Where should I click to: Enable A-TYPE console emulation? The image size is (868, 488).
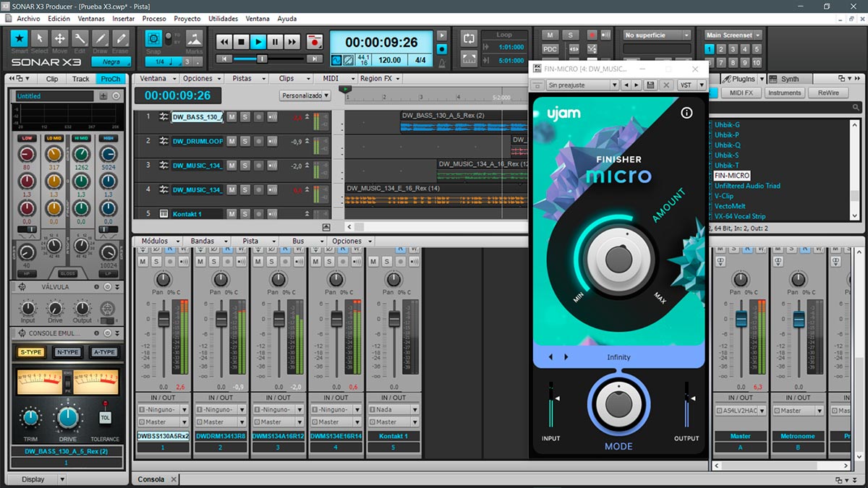point(104,352)
